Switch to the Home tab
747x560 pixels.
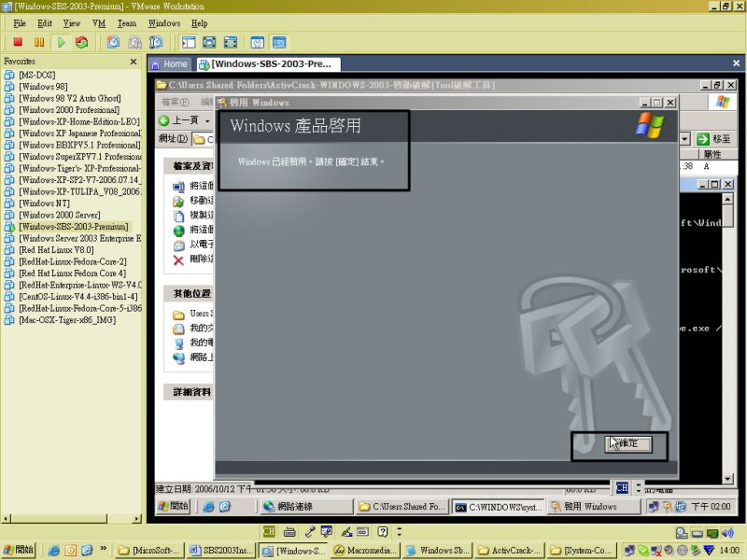(170, 63)
